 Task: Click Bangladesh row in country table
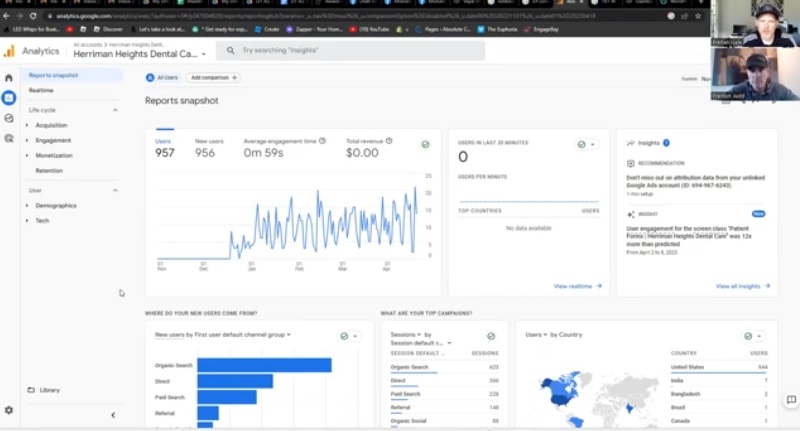coord(719,394)
